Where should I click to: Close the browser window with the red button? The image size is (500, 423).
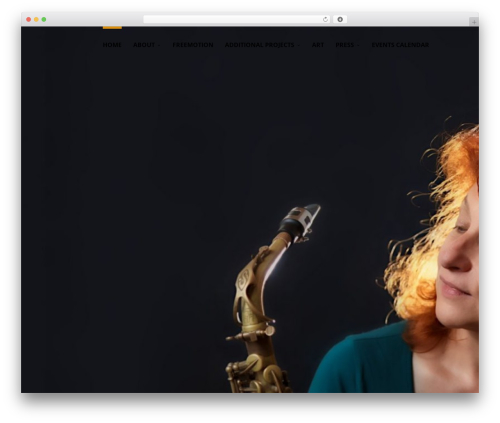click(x=29, y=19)
